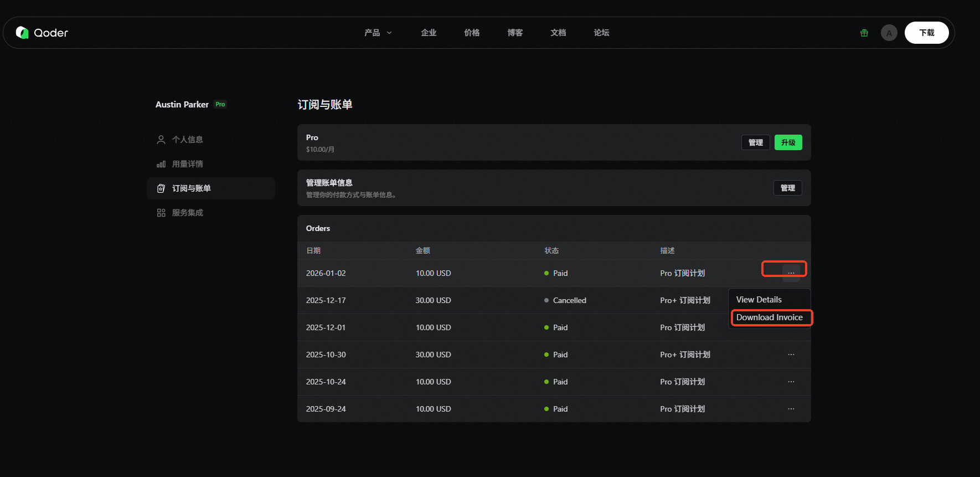Visit the 论坛 navigation link
This screenshot has height=477, width=980.
pos(601,33)
